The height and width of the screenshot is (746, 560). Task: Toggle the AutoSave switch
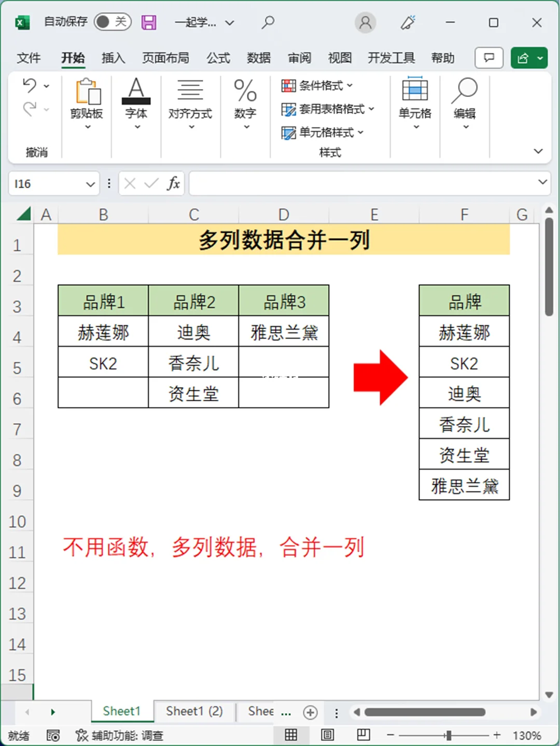[x=113, y=22]
